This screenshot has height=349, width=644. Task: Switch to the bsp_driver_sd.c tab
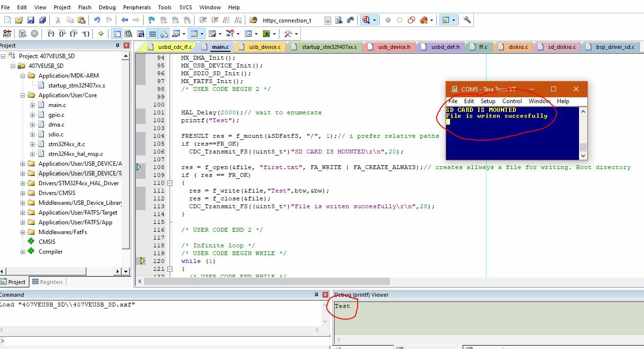(x=611, y=47)
